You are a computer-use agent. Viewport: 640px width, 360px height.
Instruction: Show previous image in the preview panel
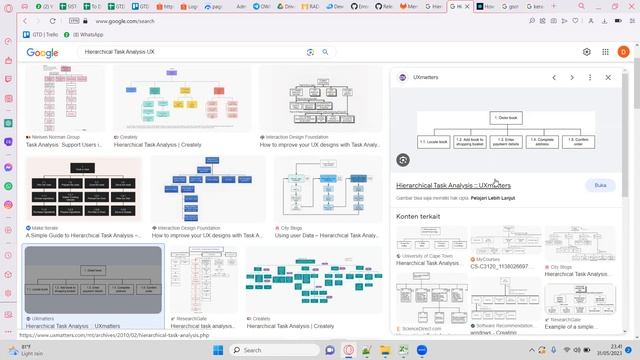pyautogui.click(x=554, y=78)
